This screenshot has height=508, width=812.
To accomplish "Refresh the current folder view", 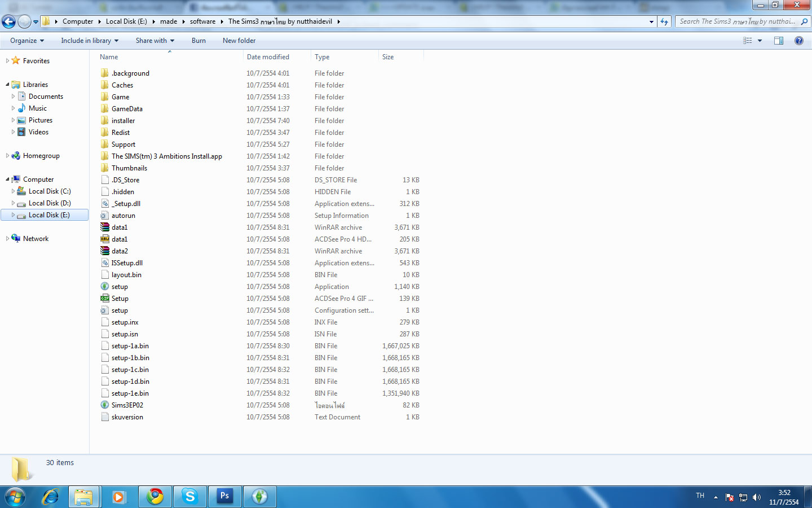I will (664, 21).
